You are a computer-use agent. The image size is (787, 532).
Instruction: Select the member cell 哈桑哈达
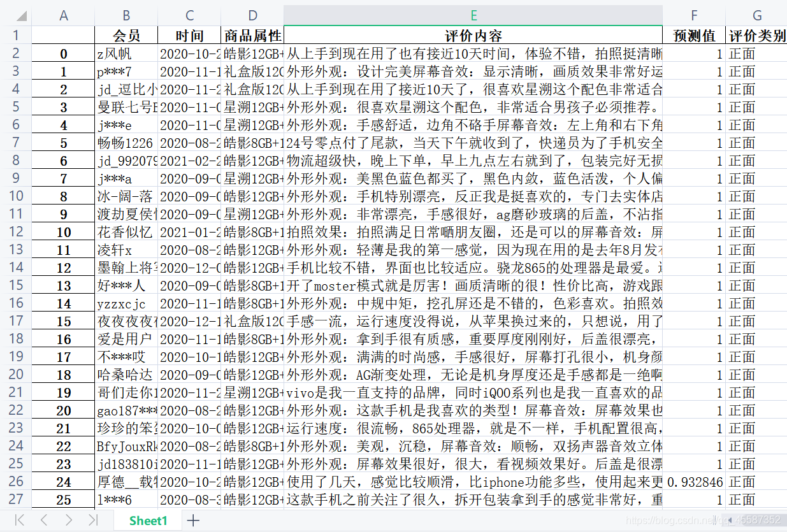click(126, 375)
